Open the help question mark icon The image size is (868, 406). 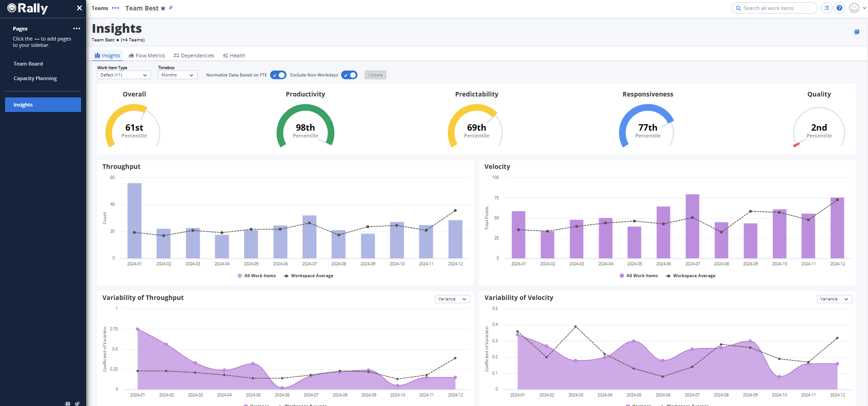click(839, 8)
